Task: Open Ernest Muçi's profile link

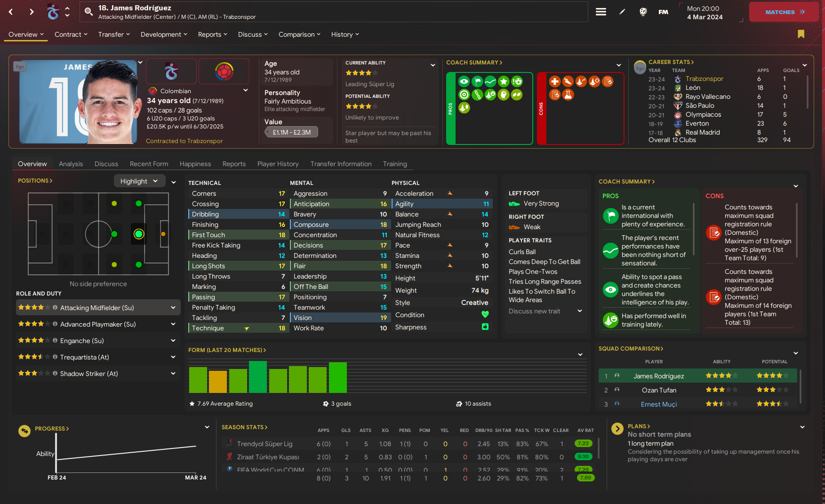Action: (x=658, y=404)
